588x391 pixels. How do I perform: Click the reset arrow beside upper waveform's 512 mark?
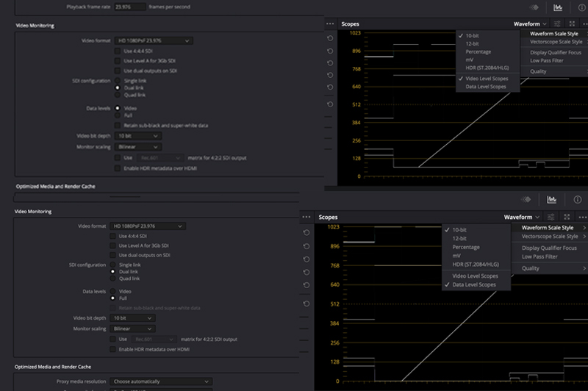pyautogui.click(x=330, y=104)
